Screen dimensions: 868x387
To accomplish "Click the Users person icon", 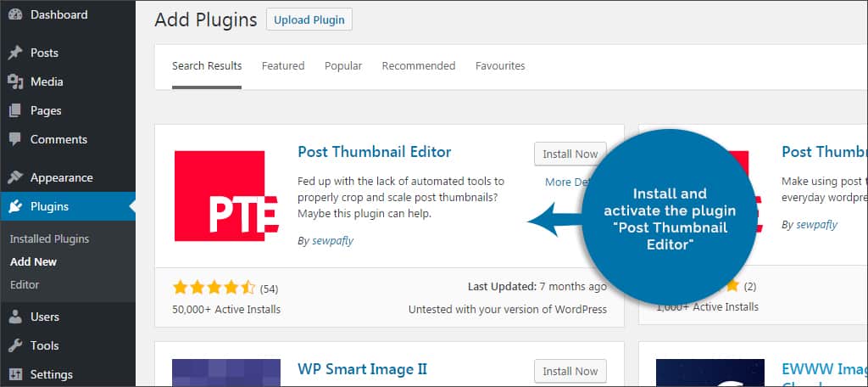I will [x=15, y=317].
